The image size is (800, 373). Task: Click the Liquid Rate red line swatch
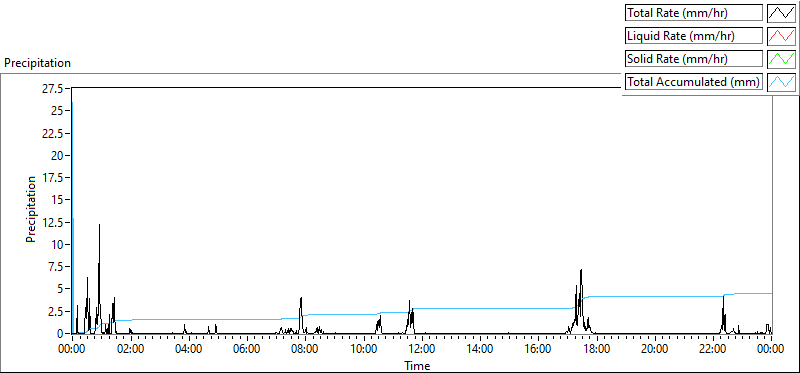(781, 36)
